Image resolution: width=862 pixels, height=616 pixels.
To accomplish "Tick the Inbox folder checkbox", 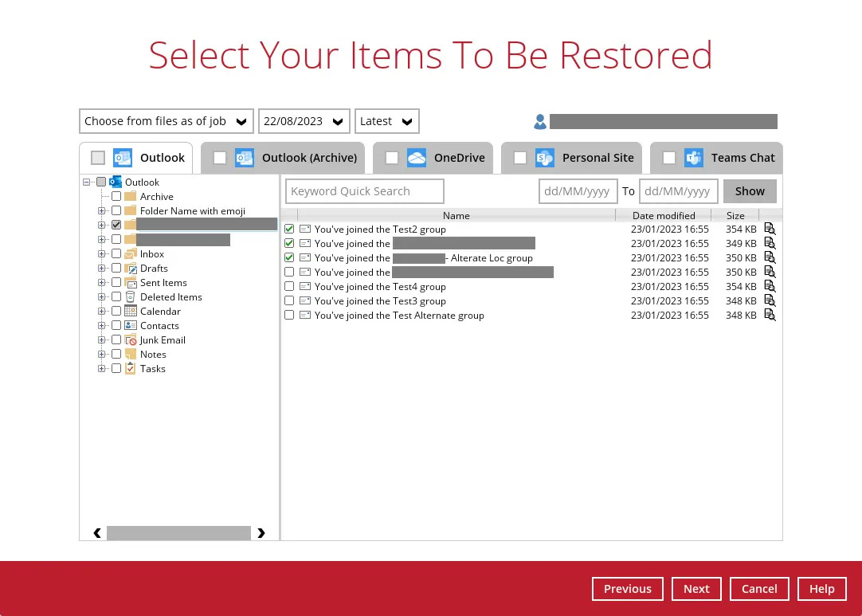I will [x=116, y=254].
